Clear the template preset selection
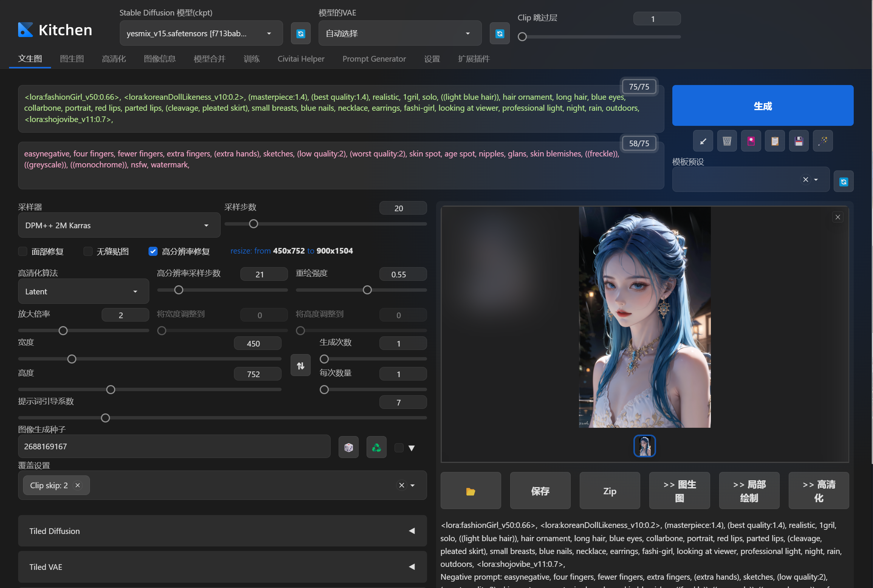 [805, 179]
